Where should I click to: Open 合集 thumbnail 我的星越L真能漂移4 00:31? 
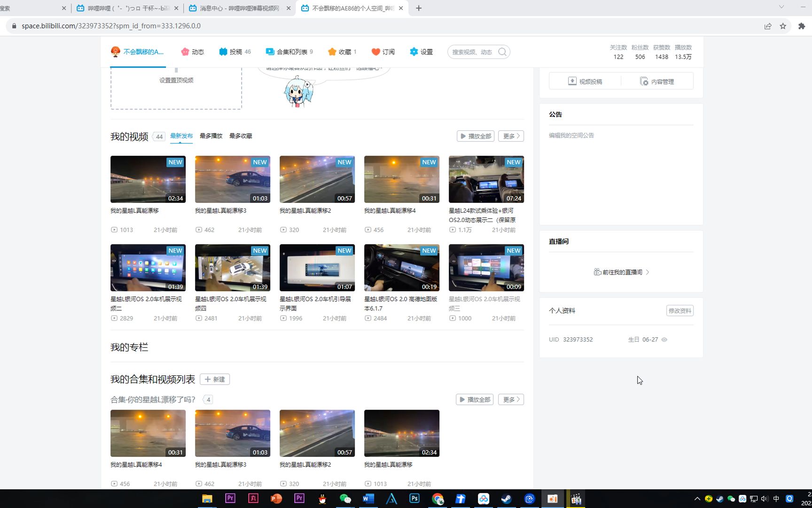[148, 433]
